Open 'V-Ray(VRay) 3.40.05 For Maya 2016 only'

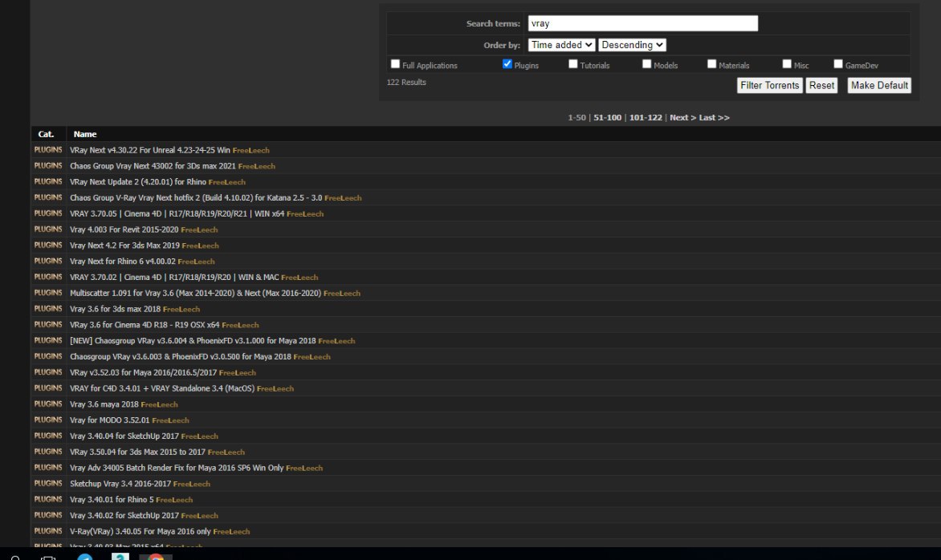click(x=141, y=531)
